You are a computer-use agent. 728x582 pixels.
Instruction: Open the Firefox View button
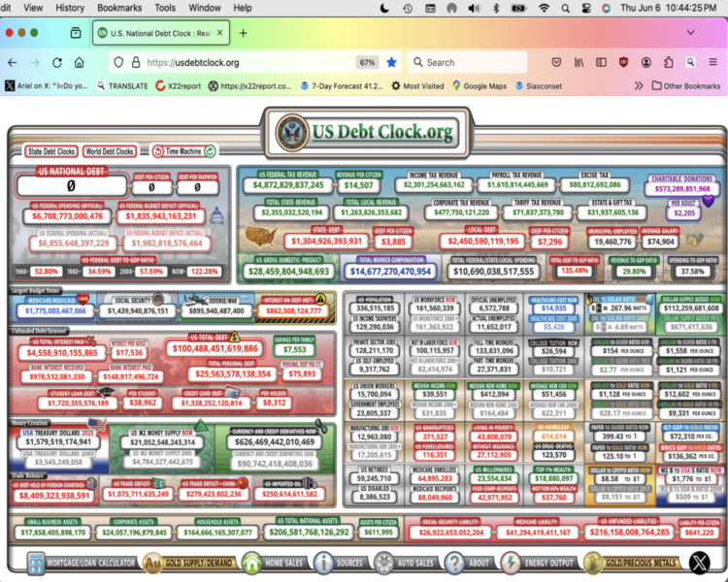[x=75, y=32]
